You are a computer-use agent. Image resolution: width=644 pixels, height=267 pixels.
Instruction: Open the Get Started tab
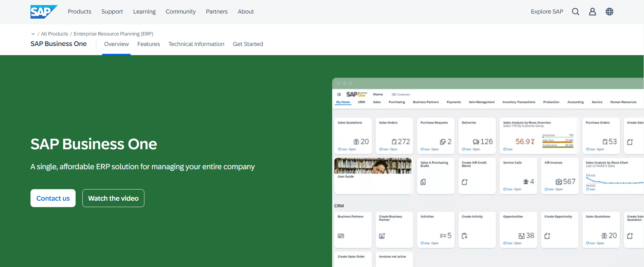click(248, 44)
